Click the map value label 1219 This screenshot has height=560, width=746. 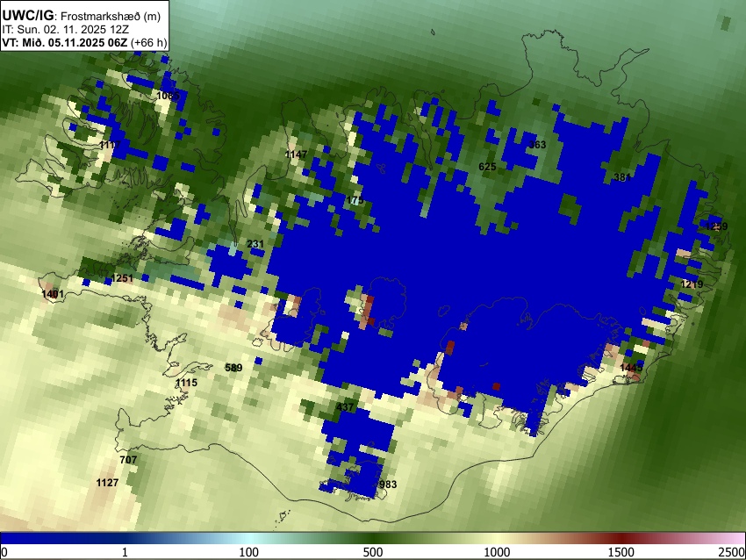coord(692,284)
